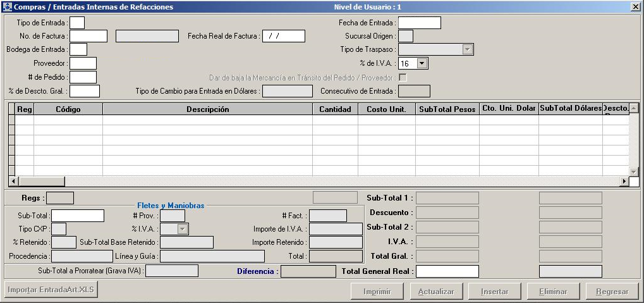
Task: Click the Proveedor input field
Action: (x=83, y=63)
